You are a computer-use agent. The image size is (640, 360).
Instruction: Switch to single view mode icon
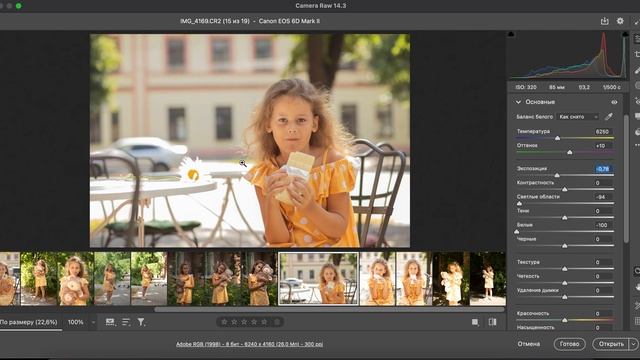[475, 322]
